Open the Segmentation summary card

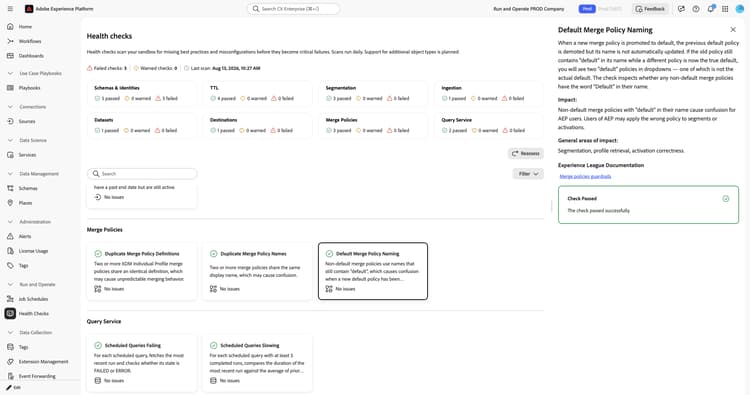click(373, 93)
